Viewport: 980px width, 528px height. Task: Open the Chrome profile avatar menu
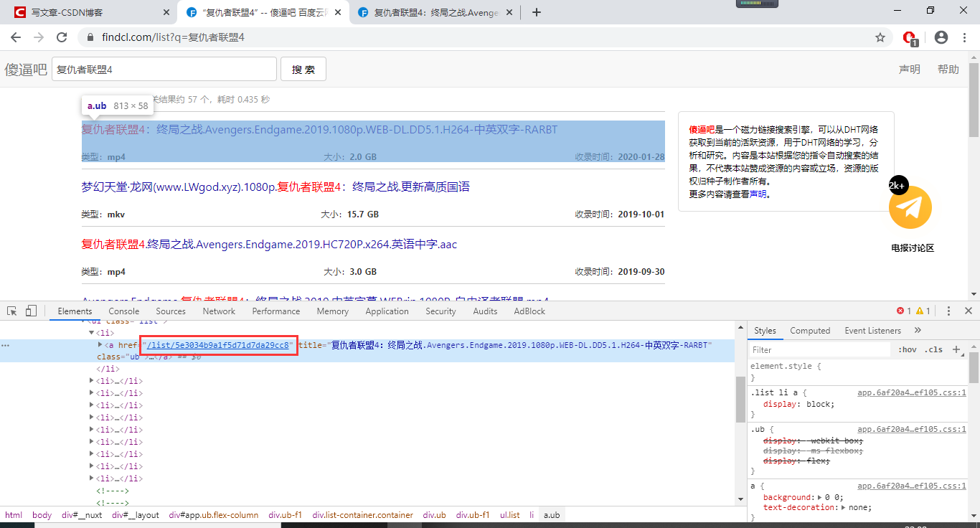point(941,37)
